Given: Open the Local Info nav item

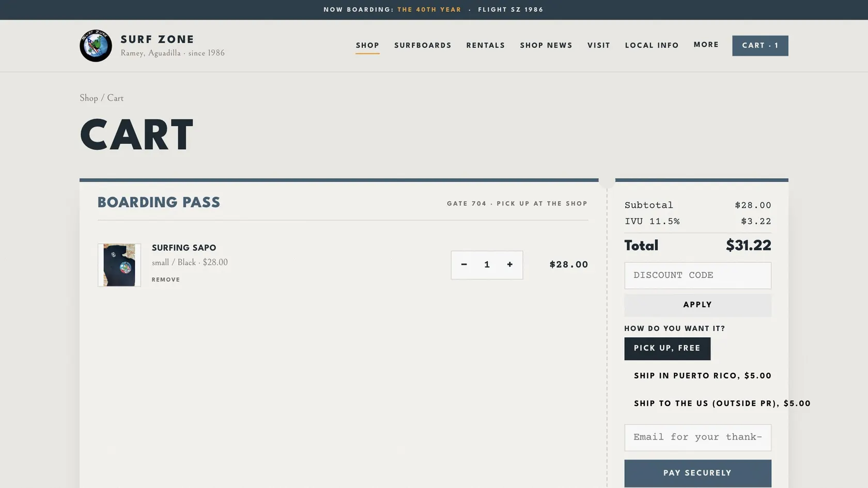Looking at the screenshot, I should 652,45.
